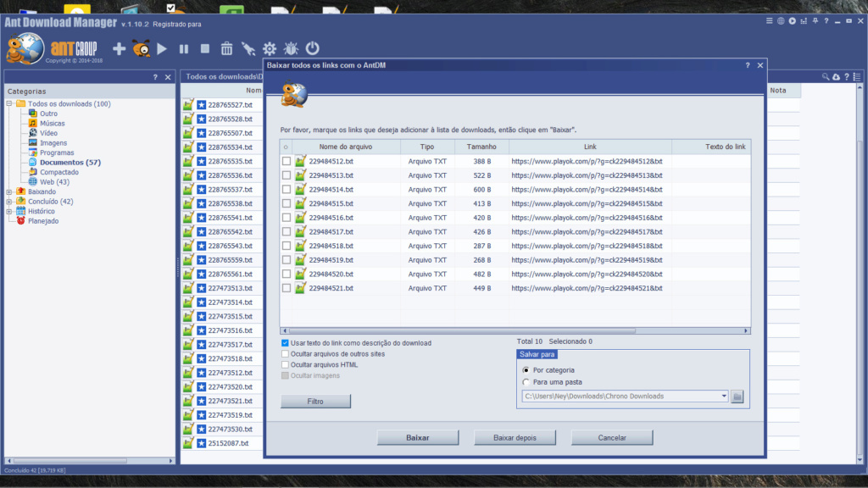Stop downloads using the square stop icon
The image size is (868, 488).
[205, 48]
